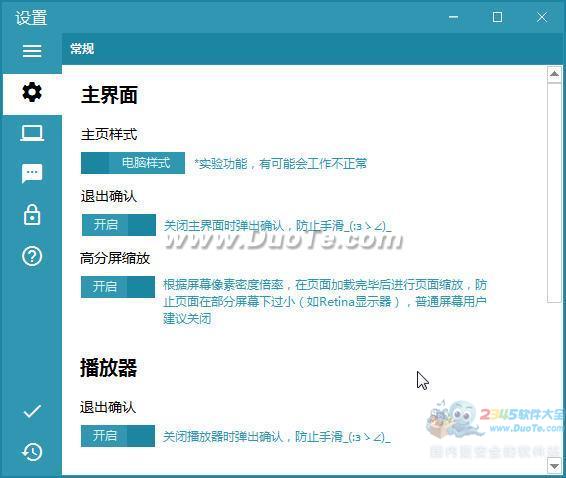Screen dimensions: 566x478
Task: Toggle 主界面 退出确认 开启 switch
Action: 119,225
